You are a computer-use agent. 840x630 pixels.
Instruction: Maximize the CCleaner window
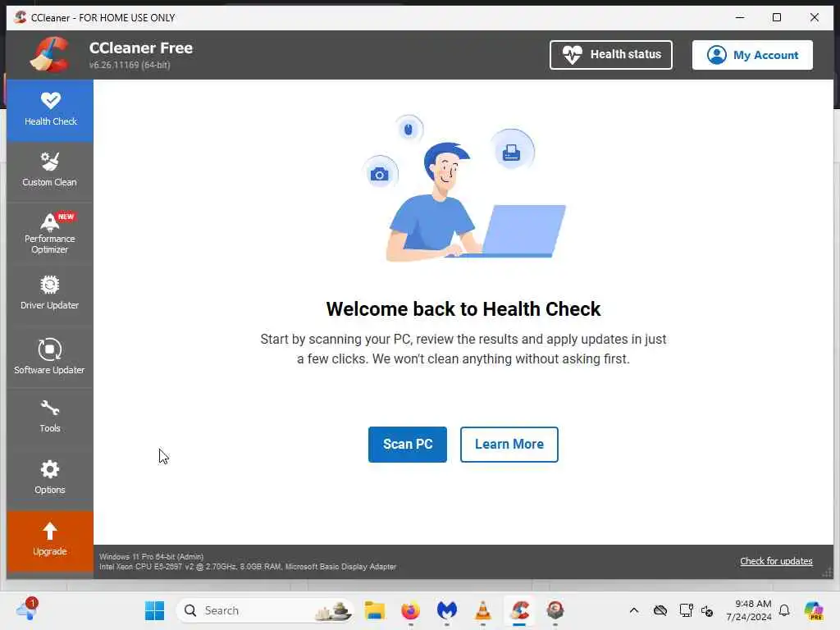tap(777, 17)
